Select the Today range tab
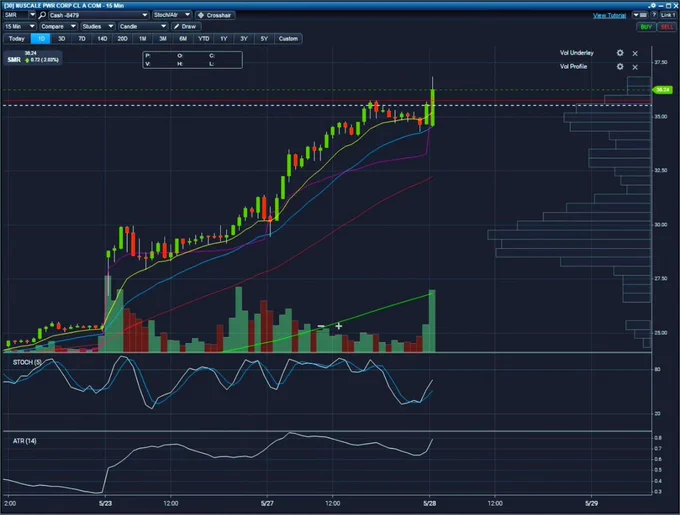The width and height of the screenshot is (680, 515). (x=17, y=39)
